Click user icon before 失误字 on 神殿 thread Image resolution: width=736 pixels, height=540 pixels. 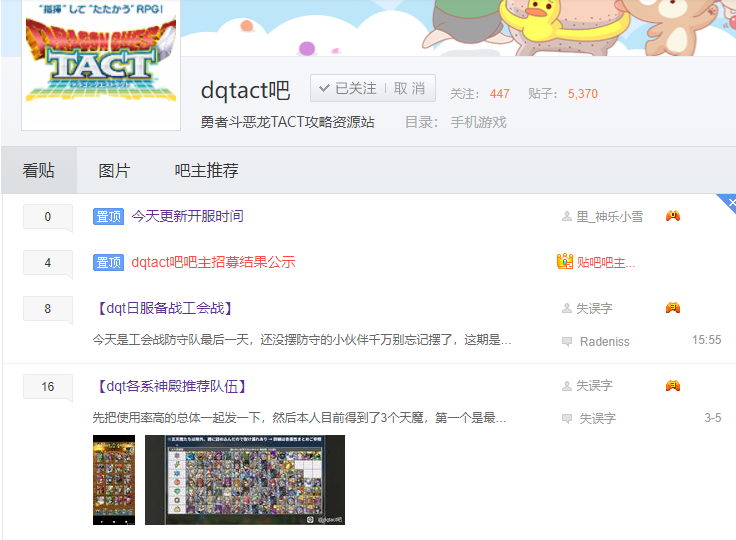[x=567, y=386]
